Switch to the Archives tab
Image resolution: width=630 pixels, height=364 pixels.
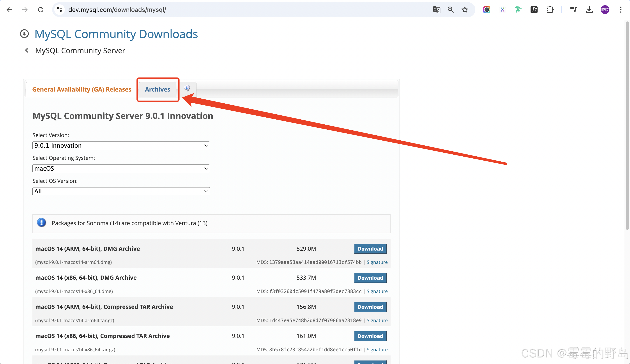pyautogui.click(x=157, y=90)
